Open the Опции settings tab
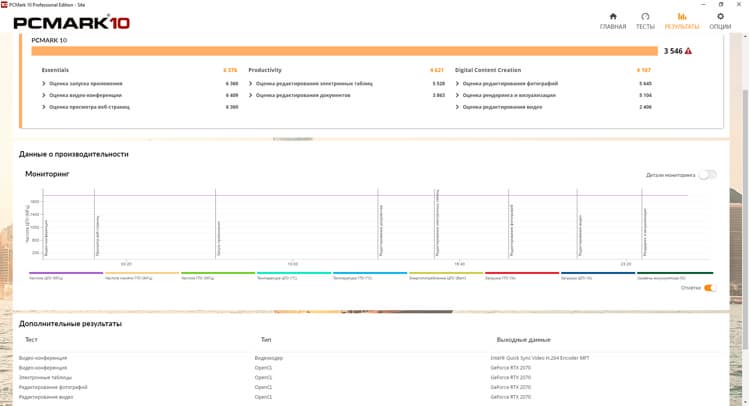This screenshot has height=406, width=749. tap(720, 21)
